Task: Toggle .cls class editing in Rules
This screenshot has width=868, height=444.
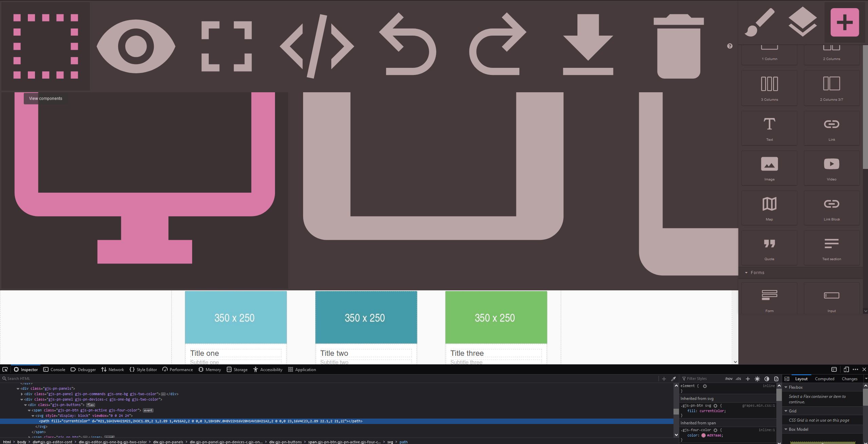Action: [x=738, y=379]
